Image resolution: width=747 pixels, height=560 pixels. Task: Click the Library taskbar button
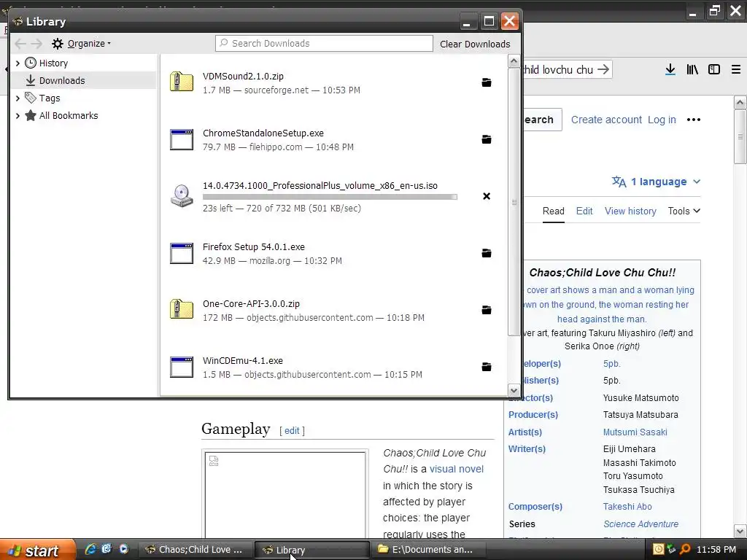click(312, 550)
